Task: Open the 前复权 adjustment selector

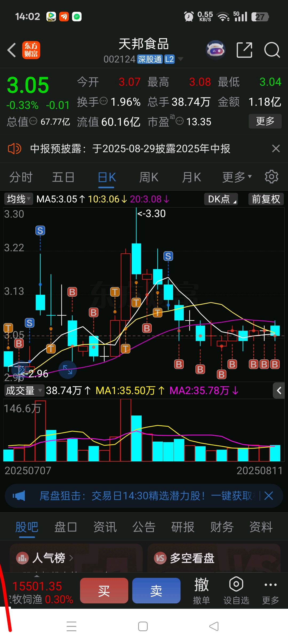Action: pyautogui.click(x=266, y=199)
